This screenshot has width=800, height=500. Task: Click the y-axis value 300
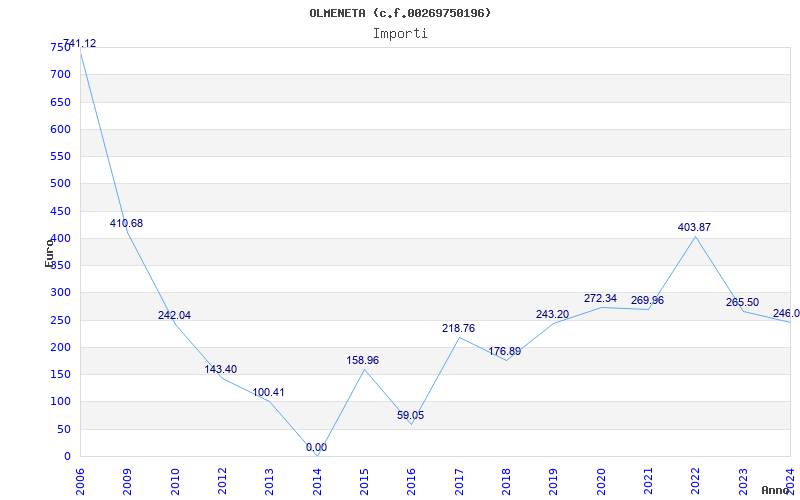pos(60,292)
